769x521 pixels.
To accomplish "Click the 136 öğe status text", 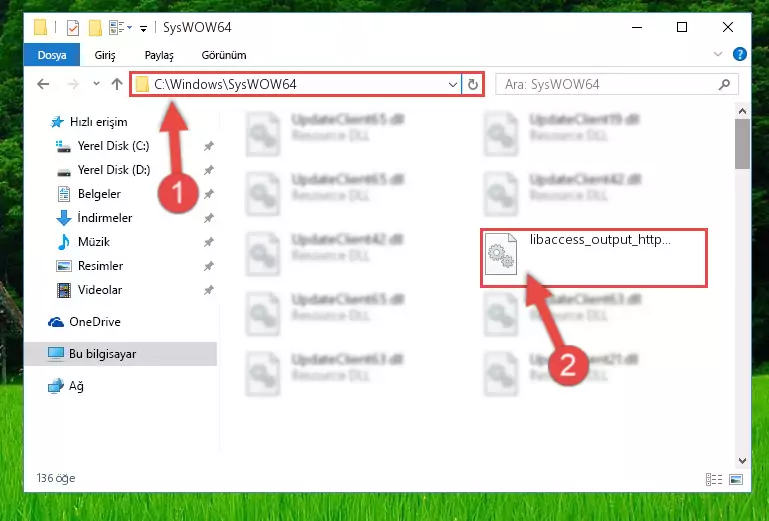I will 56,478.
